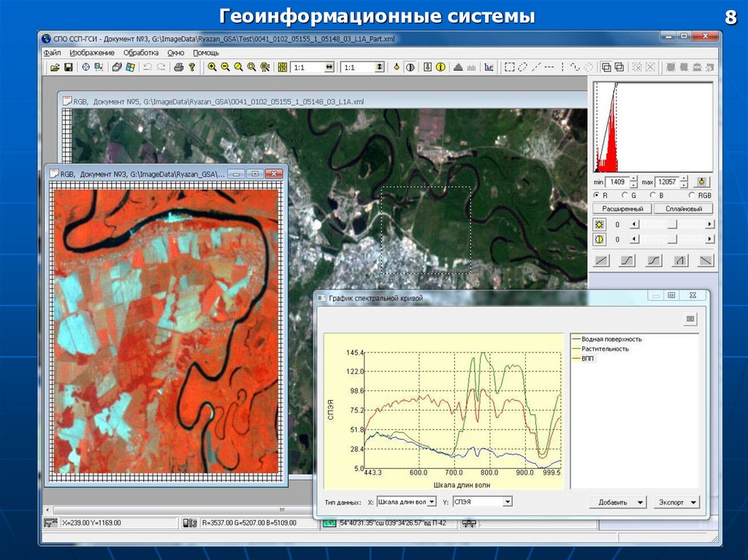Screen dimensions: 748x560
Task: Open the 'Обработка' menu
Action: point(141,53)
